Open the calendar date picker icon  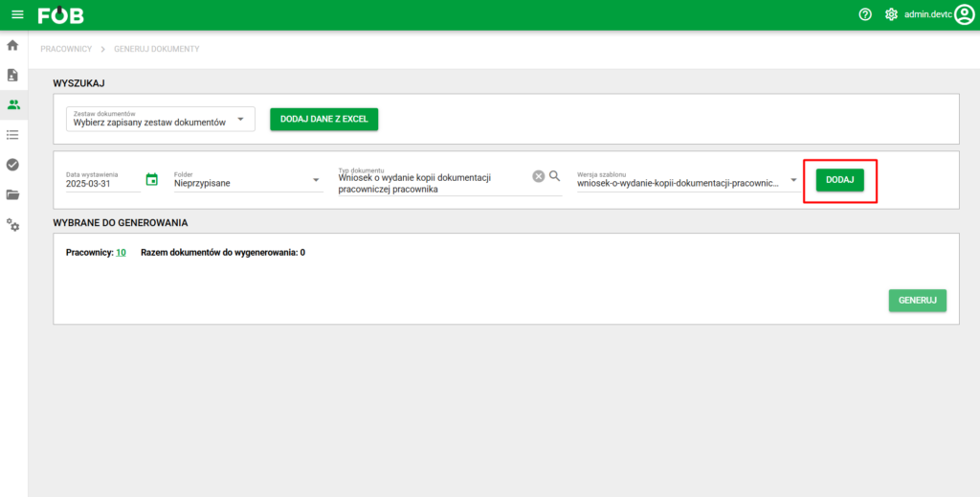point(151,179)
